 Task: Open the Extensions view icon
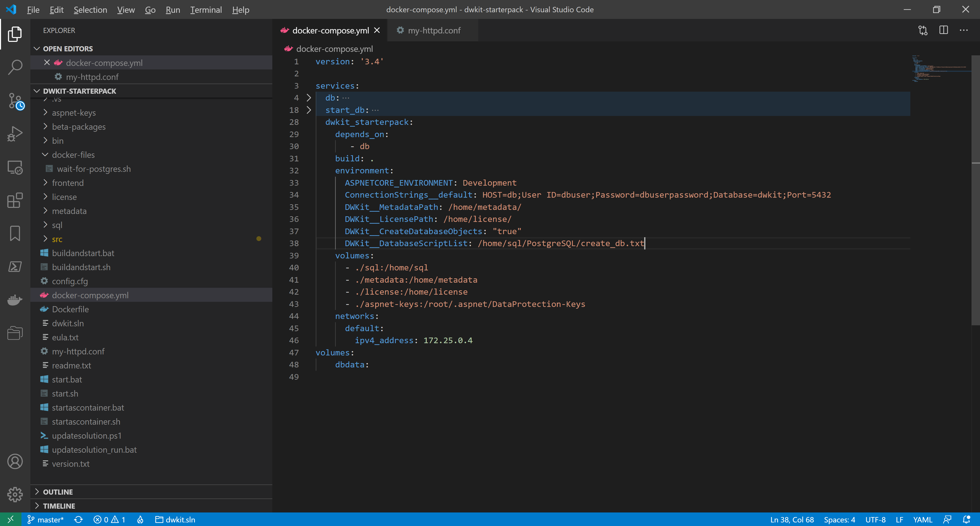(x=15, y=201)
